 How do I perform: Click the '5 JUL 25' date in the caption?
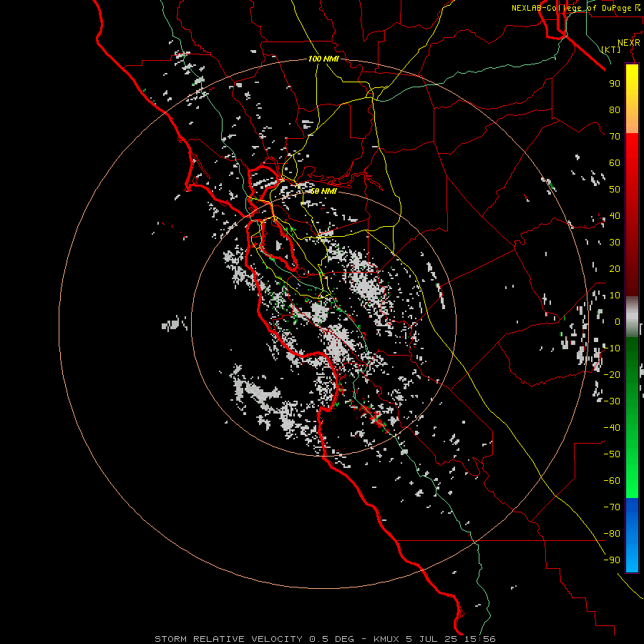[x=433, y=639]
